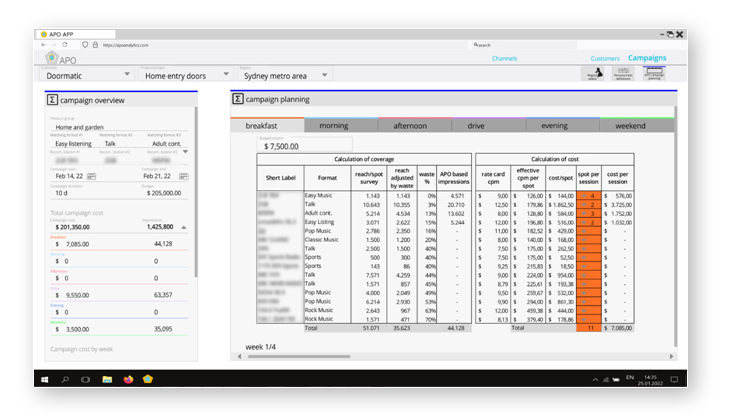Go to the Customers page link
This screenshot has width=729, height=419.
point(605,59)
